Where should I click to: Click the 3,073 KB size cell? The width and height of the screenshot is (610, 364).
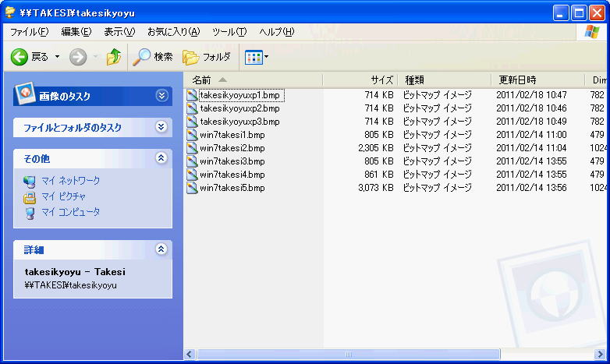(x=376, y=188)
